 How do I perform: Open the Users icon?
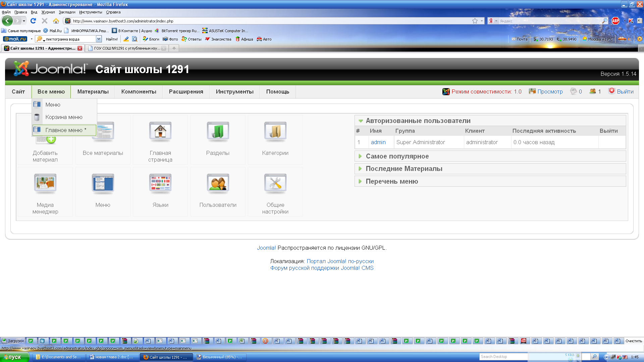[218, 184]
